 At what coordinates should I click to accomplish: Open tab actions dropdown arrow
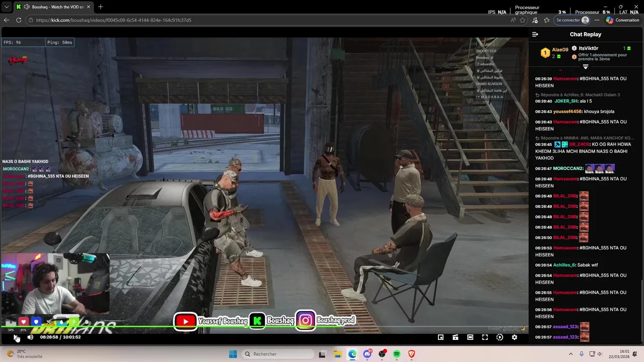point(7,7)
